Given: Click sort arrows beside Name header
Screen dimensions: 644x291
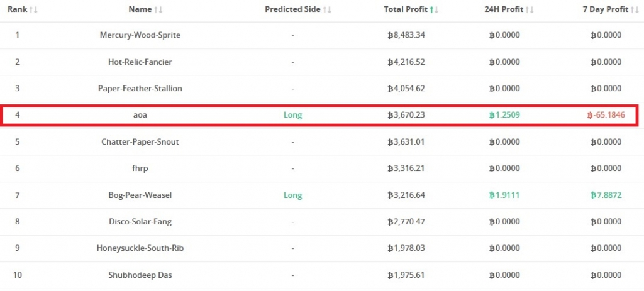Looking at the screenshot, I should 158,10.
